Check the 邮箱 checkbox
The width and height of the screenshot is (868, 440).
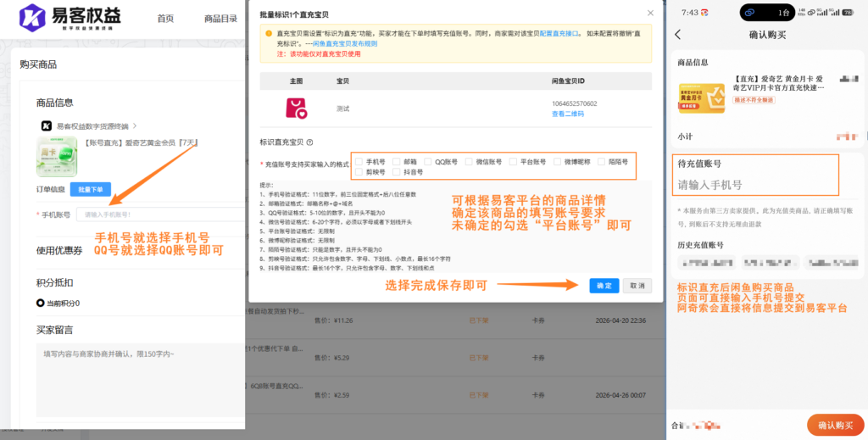[x=397, y=162]
